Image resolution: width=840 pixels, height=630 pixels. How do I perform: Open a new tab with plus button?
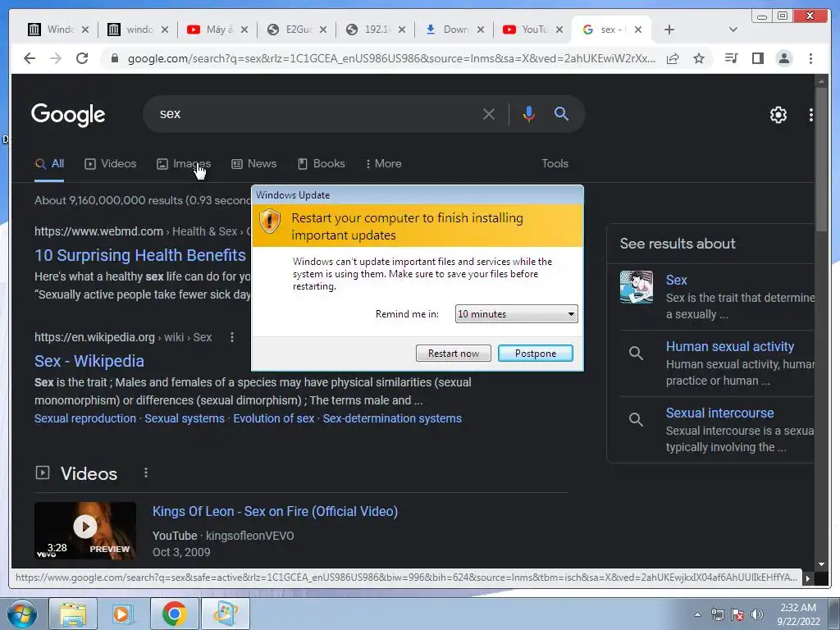669,30
